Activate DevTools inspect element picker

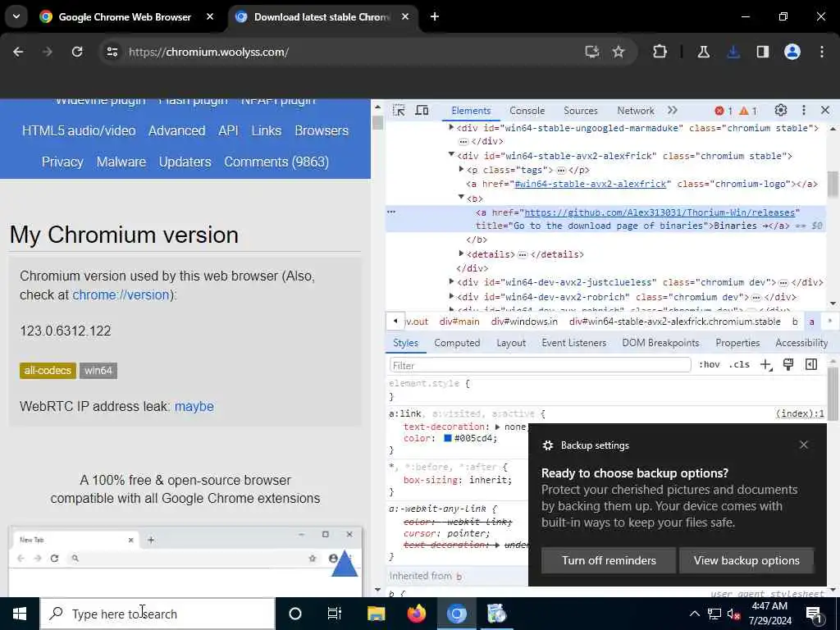coord(399,111)
